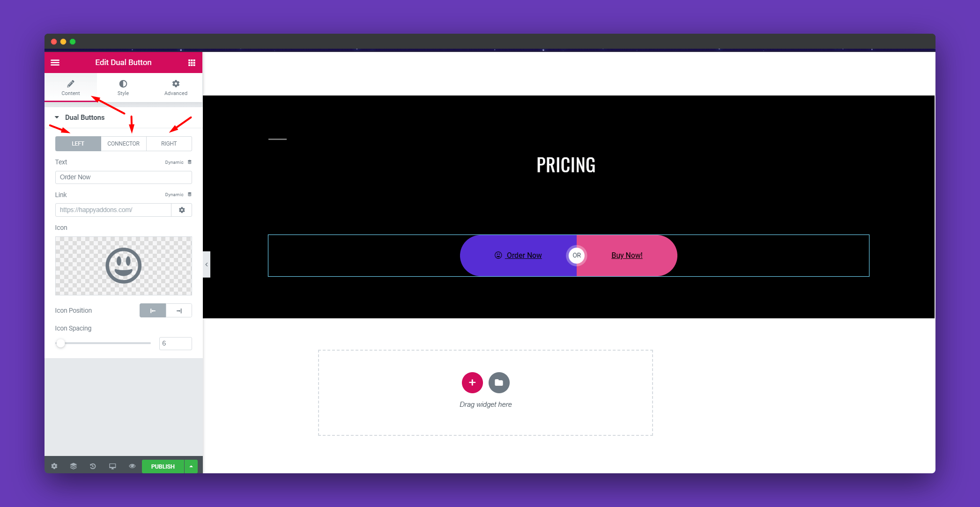The width and height of the screenshot is (980, 507).
Task: Click the Order Now button on canvas
Action: [x=518, y=255]
